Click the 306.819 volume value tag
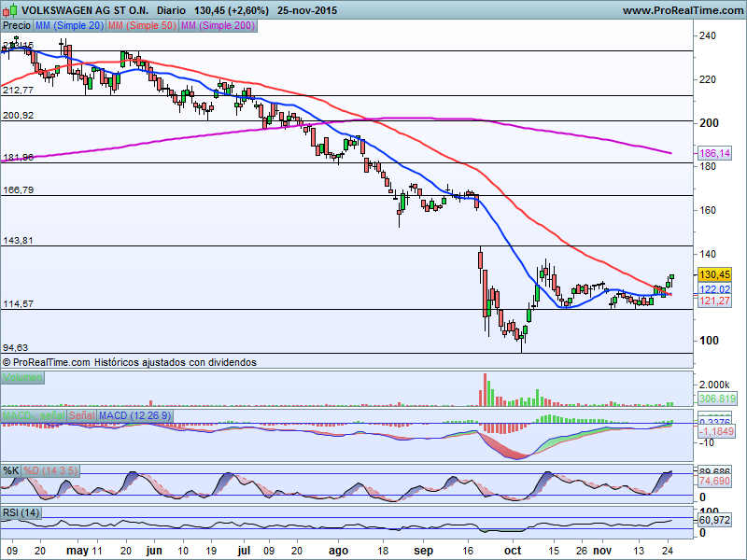The width and height of the screenshot is (747, 560). tap(717, 399)
